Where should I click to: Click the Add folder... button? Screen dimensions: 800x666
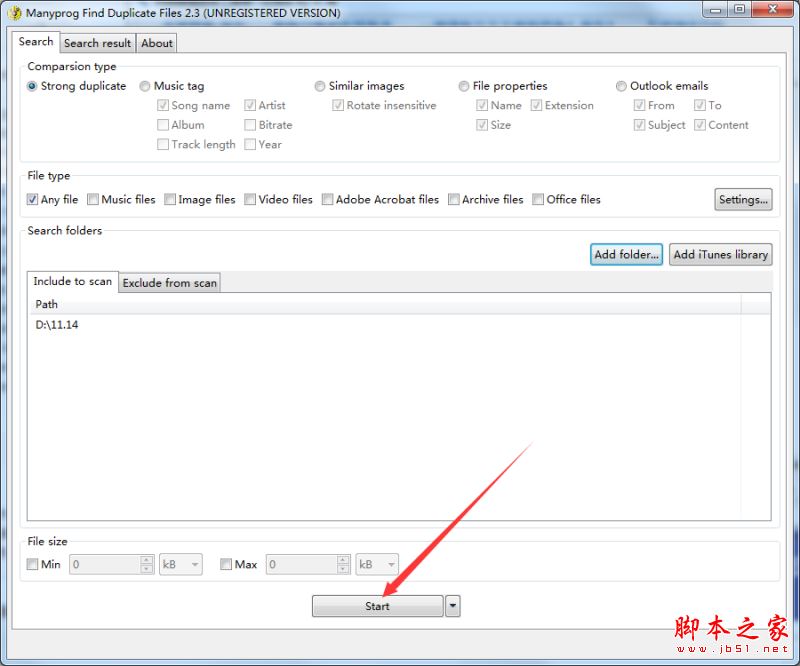[x=627, y=255]
